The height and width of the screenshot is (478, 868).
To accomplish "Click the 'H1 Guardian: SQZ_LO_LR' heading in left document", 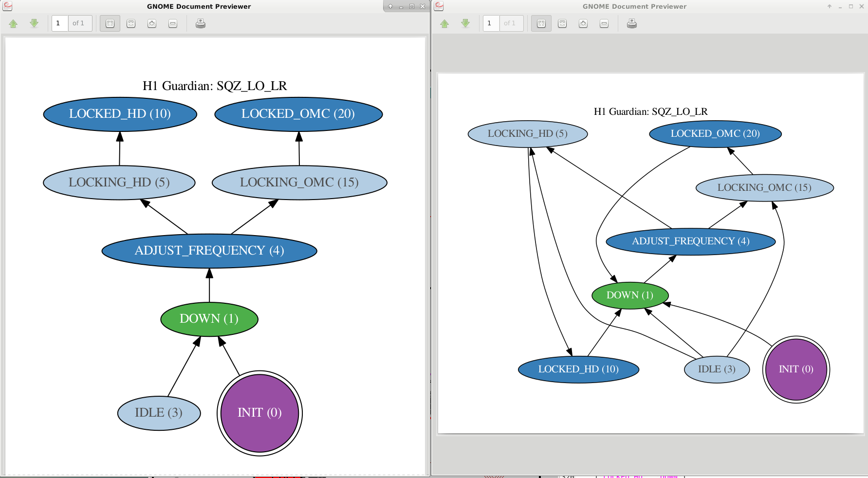I will tap(215, 86).
